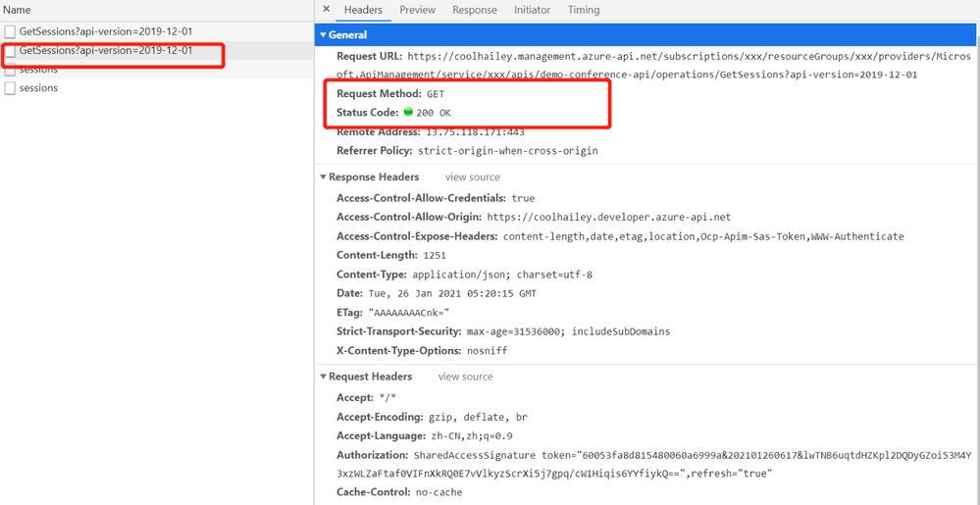
Task: Click the Date header value
Action: pos(451,293)
